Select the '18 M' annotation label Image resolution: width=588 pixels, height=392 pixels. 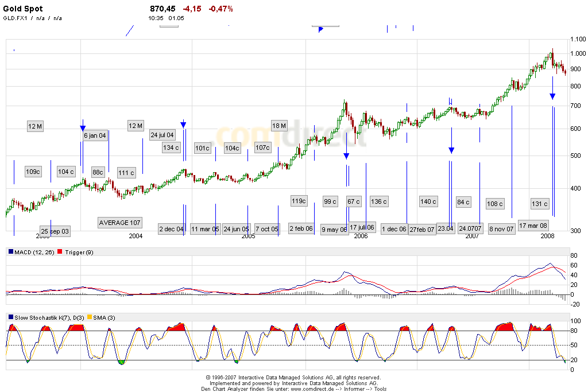click(279, 126)
